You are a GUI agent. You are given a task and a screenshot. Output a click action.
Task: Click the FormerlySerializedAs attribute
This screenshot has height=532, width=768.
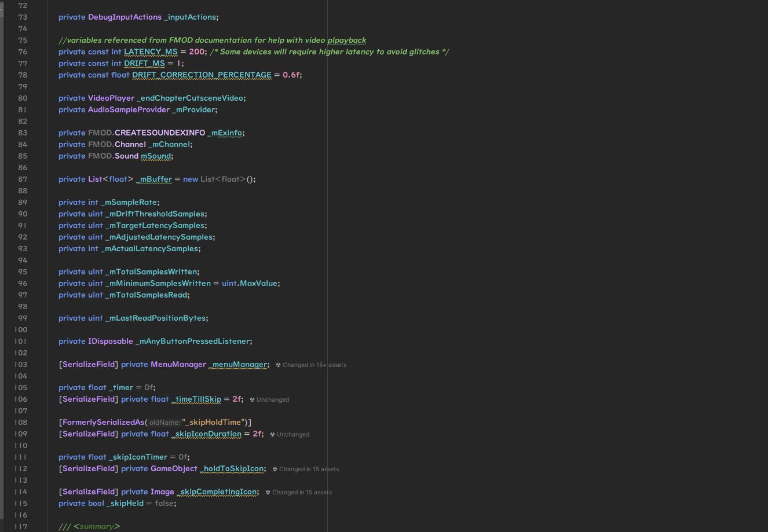103,423
